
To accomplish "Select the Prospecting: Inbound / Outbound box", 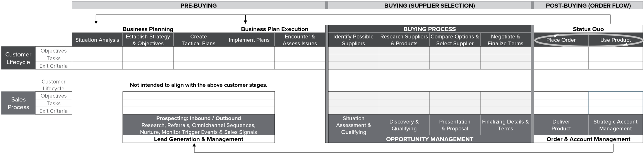I will click(198, 125).
